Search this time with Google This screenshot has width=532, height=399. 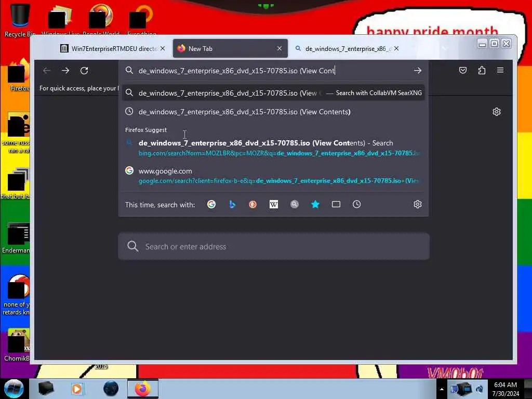point(211,204)
